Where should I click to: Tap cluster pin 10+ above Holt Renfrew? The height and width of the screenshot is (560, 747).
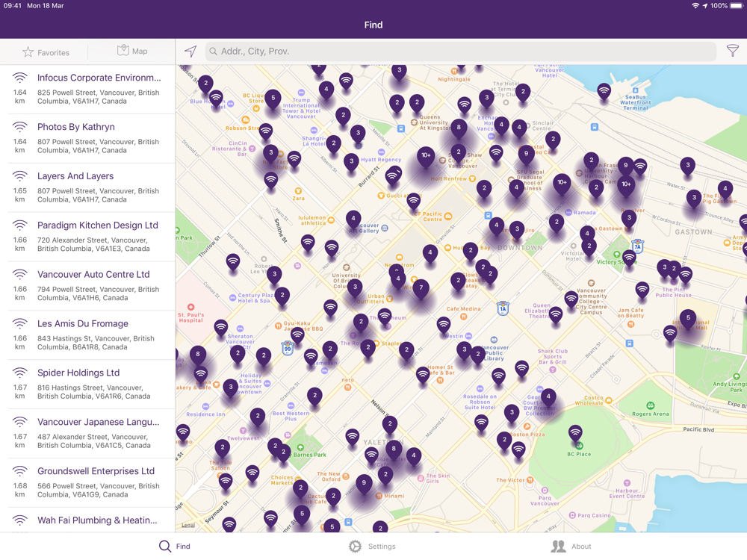click(x=426, y=156)
